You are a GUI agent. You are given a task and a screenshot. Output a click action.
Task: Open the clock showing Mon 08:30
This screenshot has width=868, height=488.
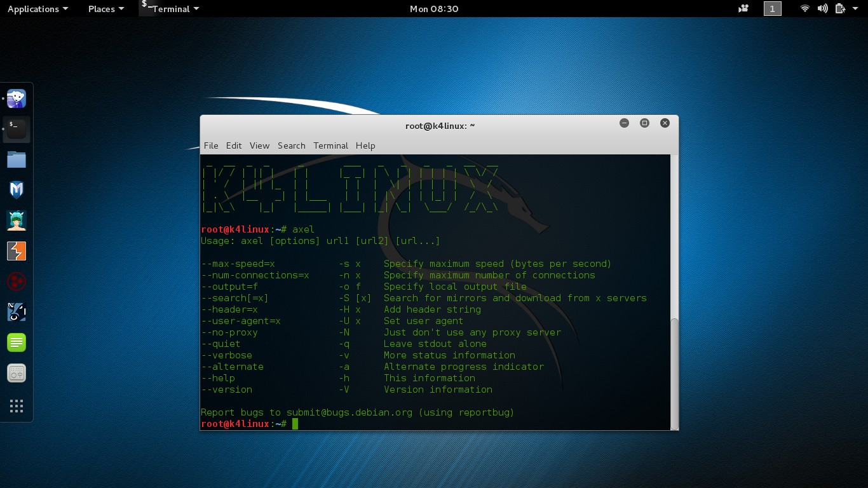point(434,9)
